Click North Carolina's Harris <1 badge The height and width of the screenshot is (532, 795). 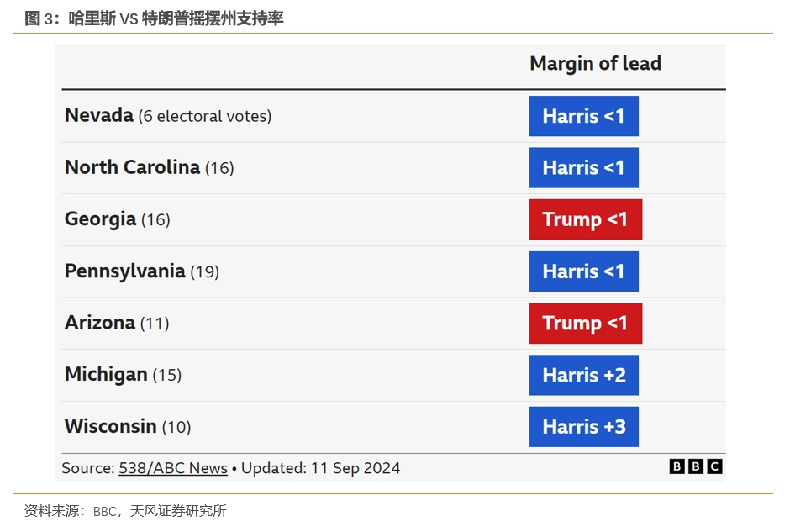point(583,168)
